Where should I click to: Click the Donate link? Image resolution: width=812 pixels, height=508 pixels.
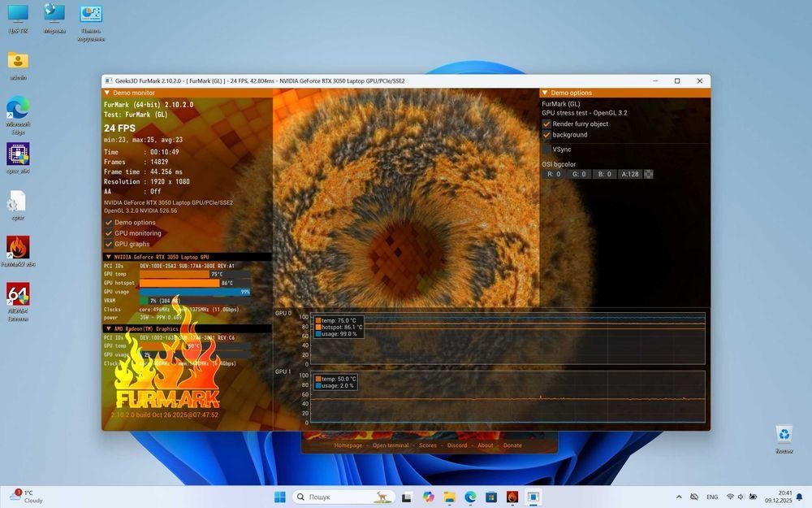point(512,445)
